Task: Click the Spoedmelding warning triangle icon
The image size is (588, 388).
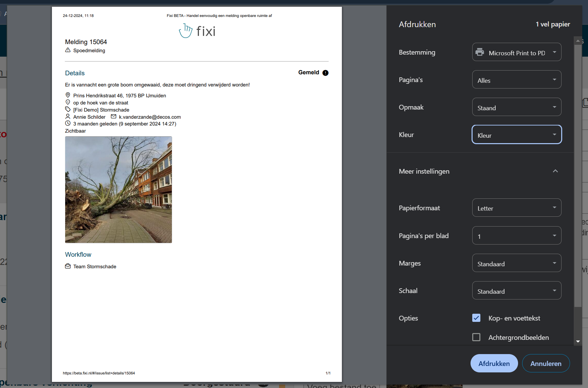Action: pos(68,50)
